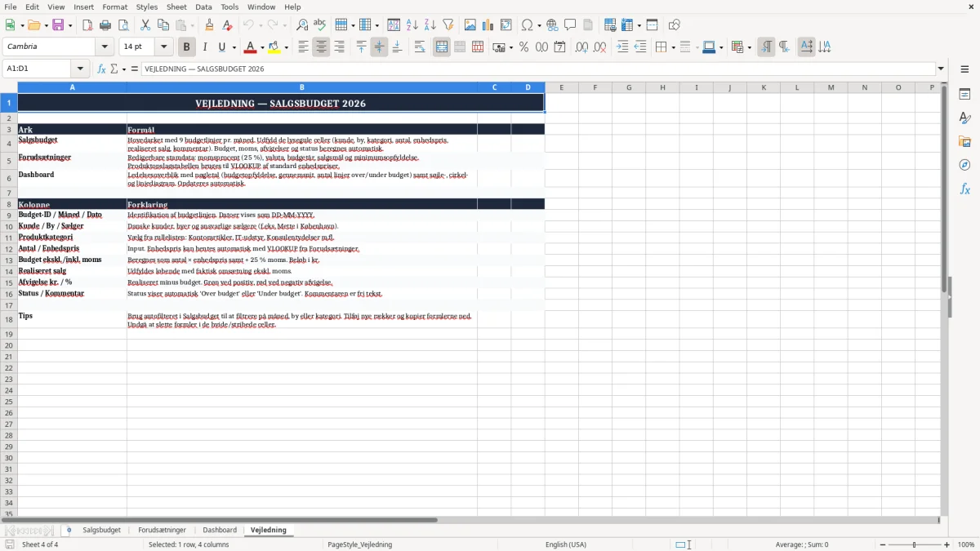
Task: Open the Data menu
Action: (x=203, y=7)
